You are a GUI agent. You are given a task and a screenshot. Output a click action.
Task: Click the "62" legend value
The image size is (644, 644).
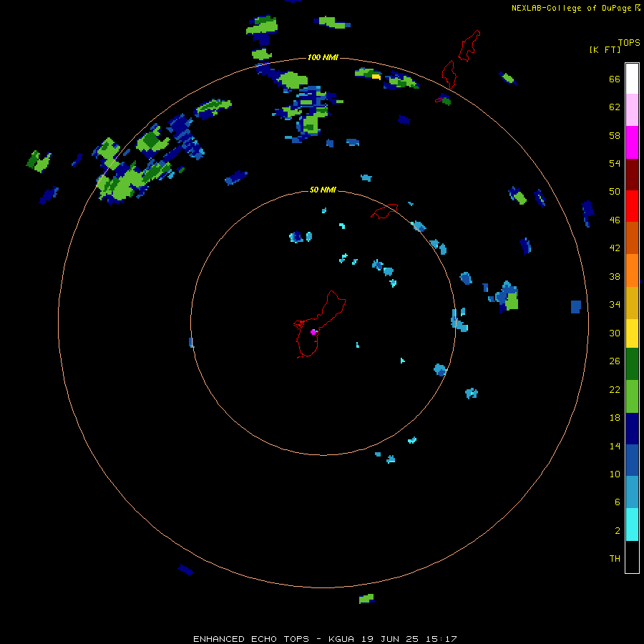point(615,107)
